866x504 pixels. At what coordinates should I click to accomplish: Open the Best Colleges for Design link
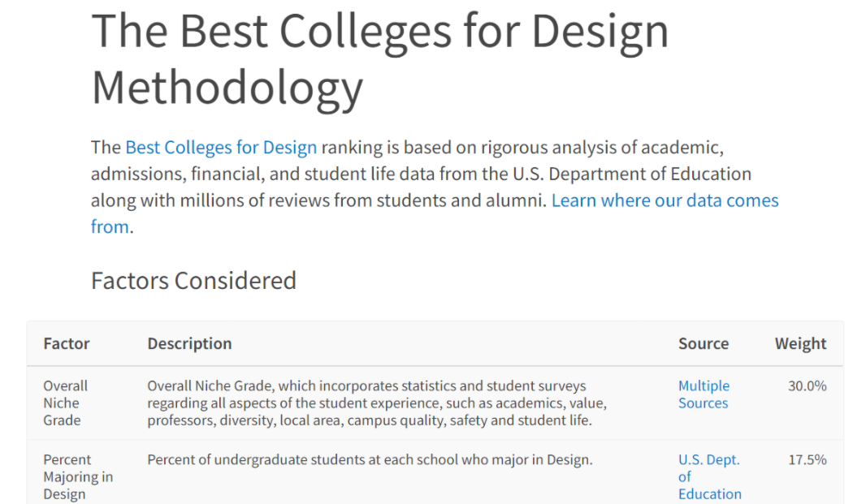[x=221, y=148]
